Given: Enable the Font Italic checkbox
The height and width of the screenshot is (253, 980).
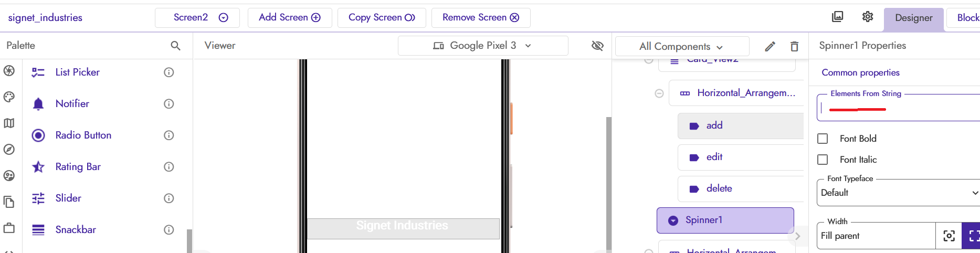Looking at the screenshot, I should tap(823, 160).
